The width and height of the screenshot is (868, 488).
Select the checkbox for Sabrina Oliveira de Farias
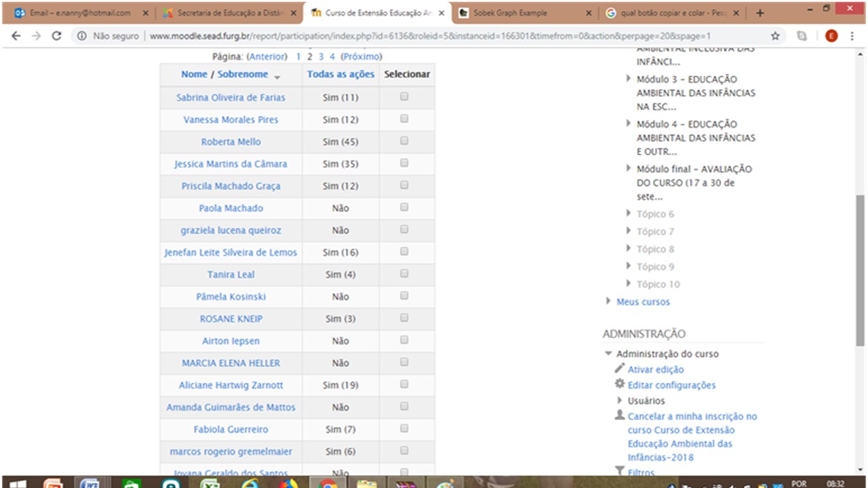pos(404,97)
